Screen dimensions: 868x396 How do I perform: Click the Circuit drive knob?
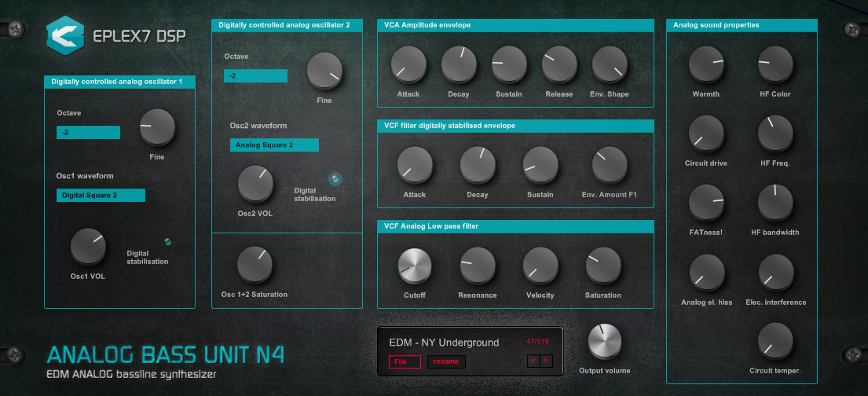coord(706,134)
